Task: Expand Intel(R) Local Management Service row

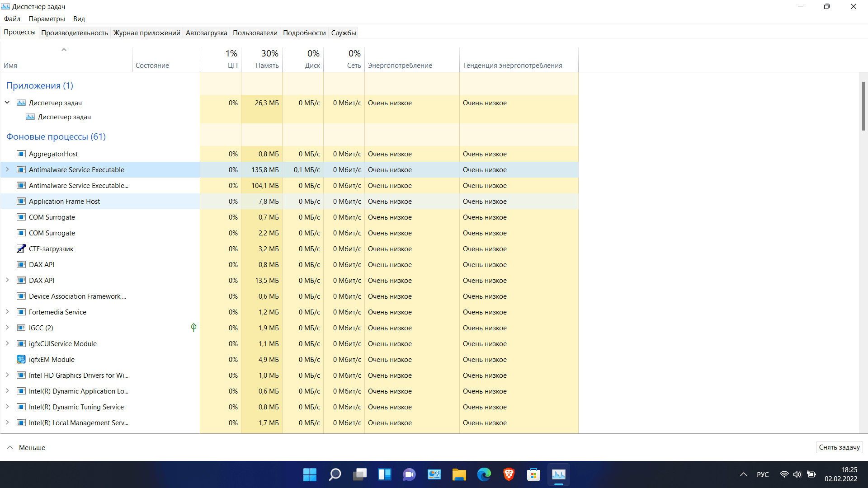Action: coord(7,422)
